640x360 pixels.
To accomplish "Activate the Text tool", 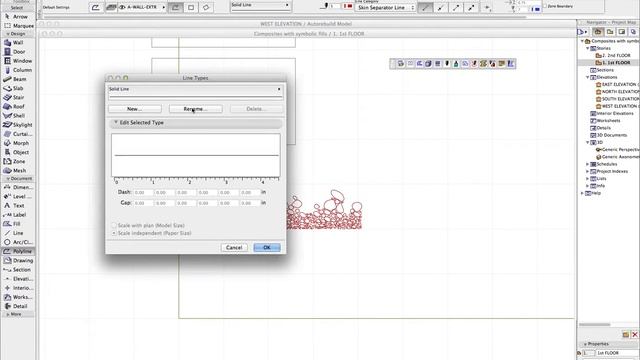I will click(18, 206).
